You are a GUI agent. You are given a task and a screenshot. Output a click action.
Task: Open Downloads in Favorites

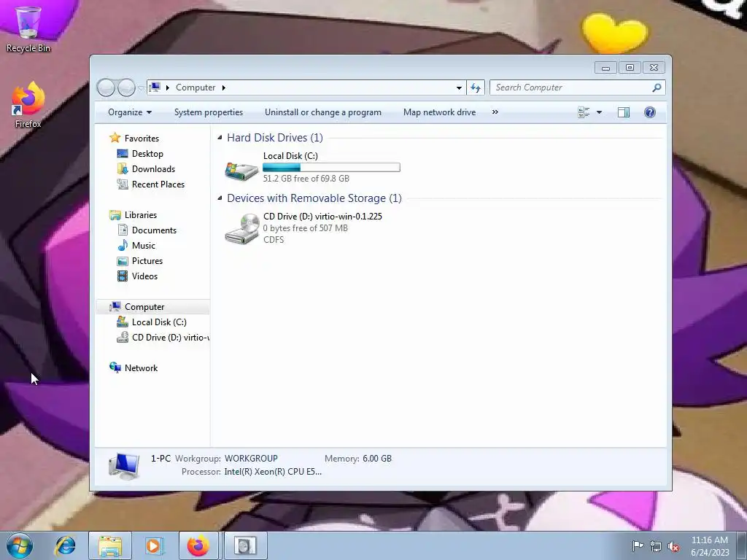[153, 169]
